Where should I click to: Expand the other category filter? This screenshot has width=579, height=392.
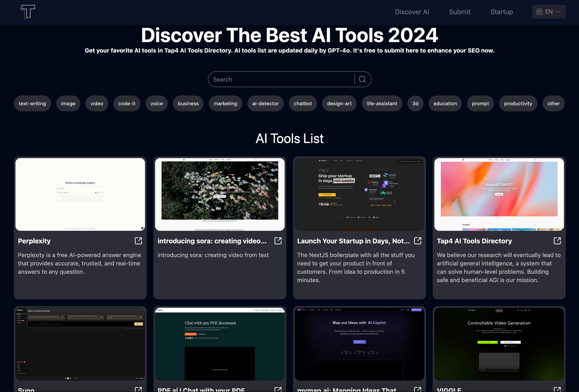[x=554, y=103]
